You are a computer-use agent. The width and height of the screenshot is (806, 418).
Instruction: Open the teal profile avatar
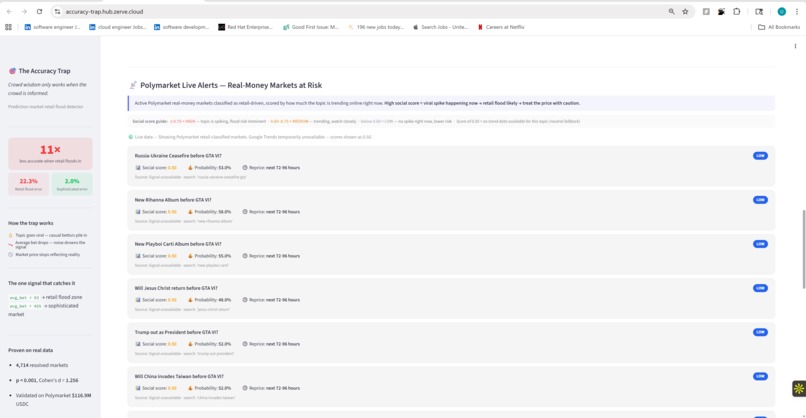pos(782,11)
